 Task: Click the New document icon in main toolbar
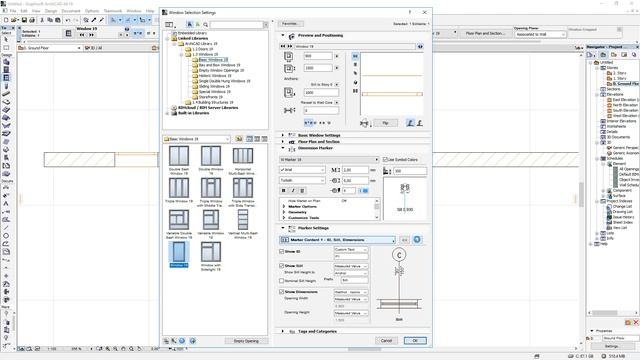(x=6, y=20)
